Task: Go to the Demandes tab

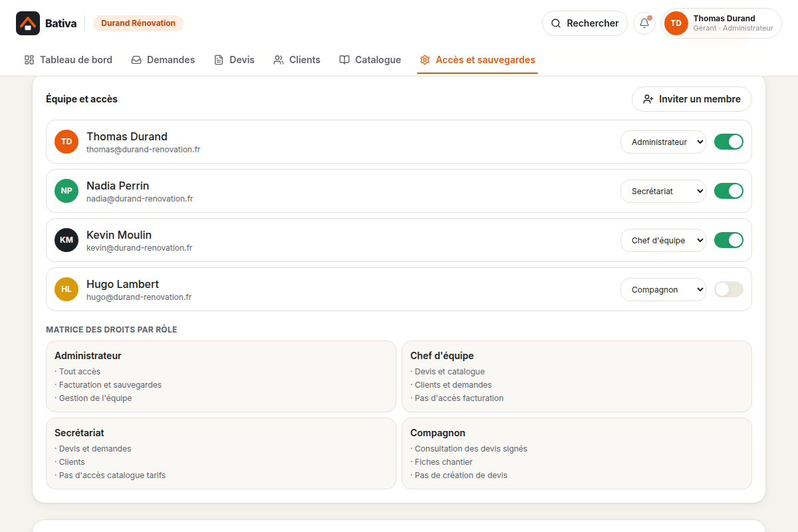Action: [x=163, y=60]
